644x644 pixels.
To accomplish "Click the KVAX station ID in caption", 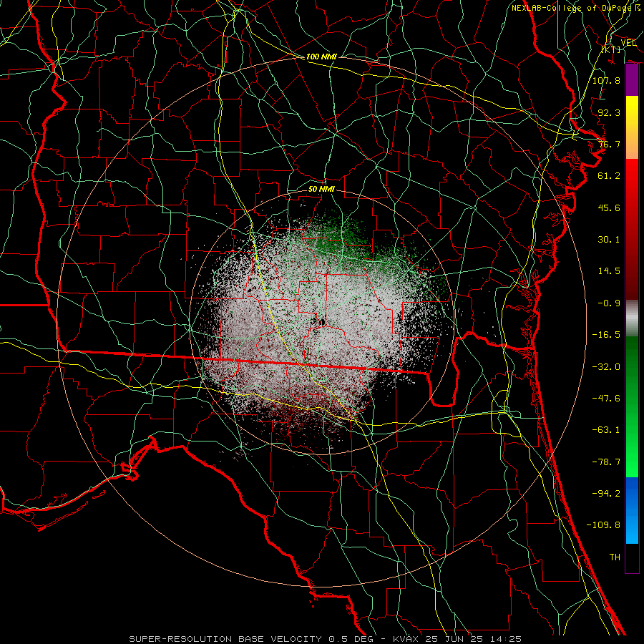I will [406, 639].
